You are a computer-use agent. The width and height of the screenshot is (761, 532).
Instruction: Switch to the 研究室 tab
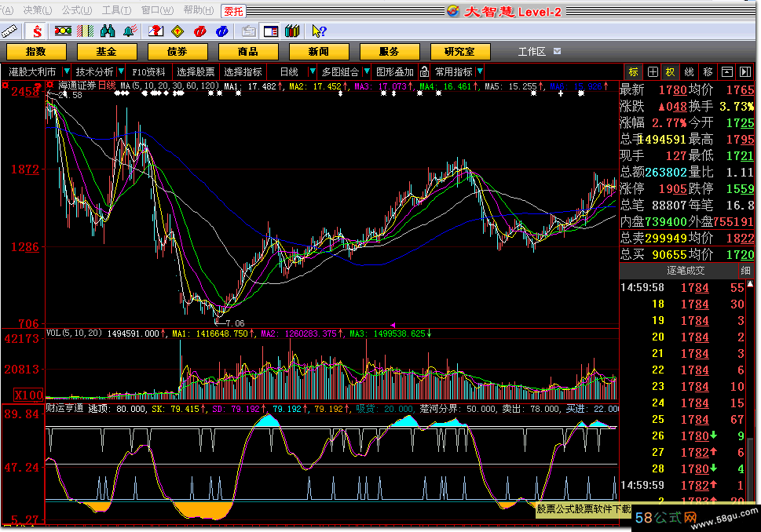point(460,52)
